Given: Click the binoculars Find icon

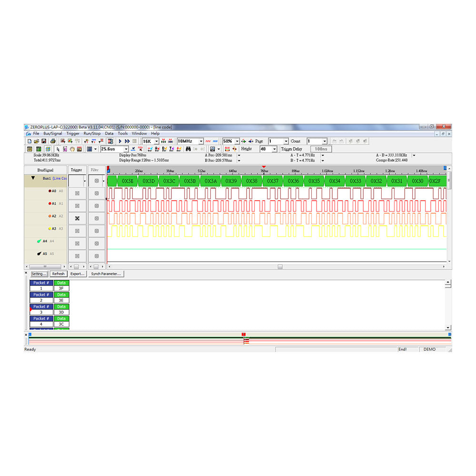Looking at the screenshot, I should point(188,149).
